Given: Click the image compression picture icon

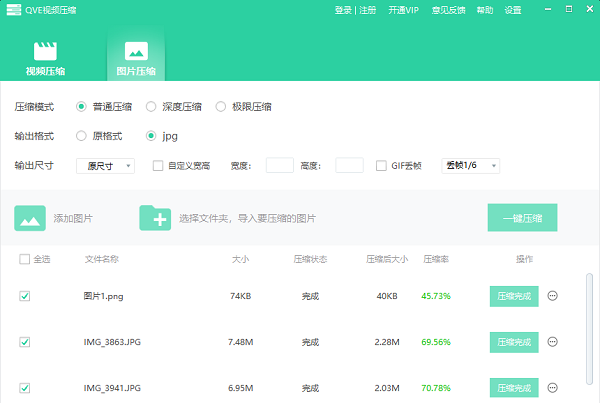Looking at the screenshot, I should (136, 50).
